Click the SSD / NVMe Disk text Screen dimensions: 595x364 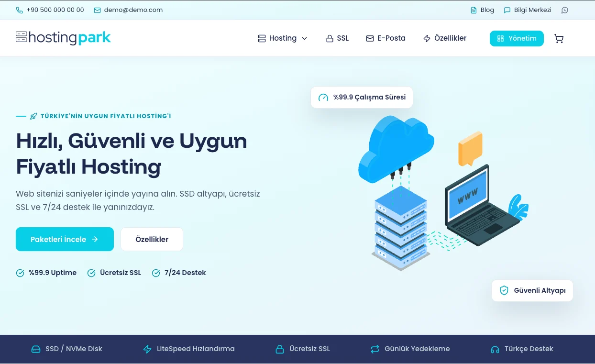(74, 349)
